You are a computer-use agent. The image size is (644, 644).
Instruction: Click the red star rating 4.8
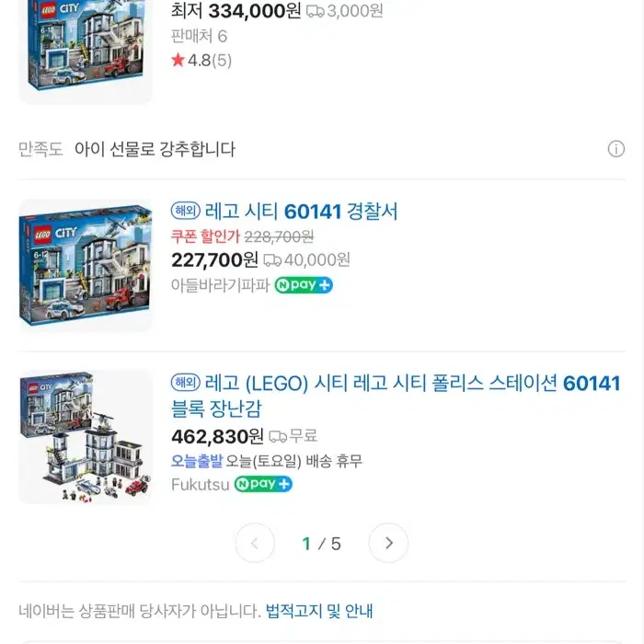pyautogui.click(x=201, y=61)
